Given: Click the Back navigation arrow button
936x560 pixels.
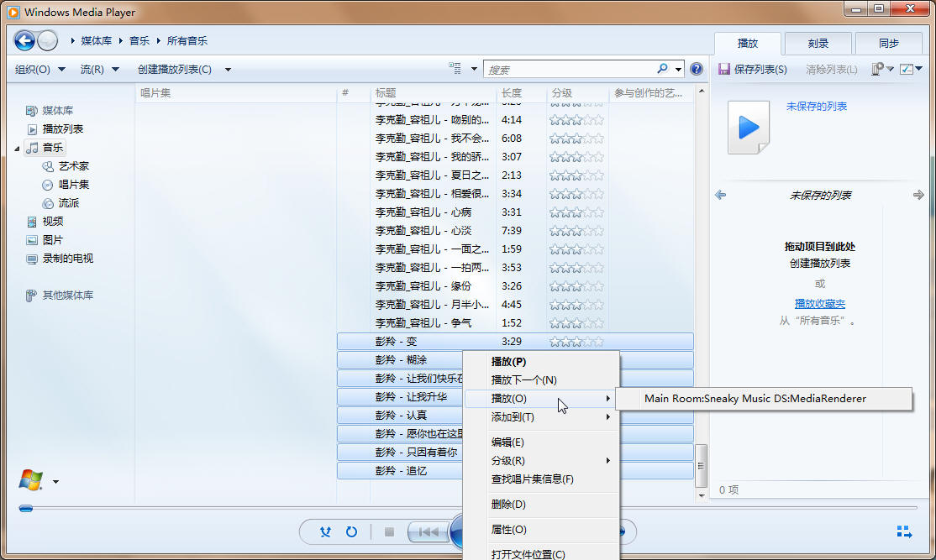Looking at the screenshot, I should 24,40.
